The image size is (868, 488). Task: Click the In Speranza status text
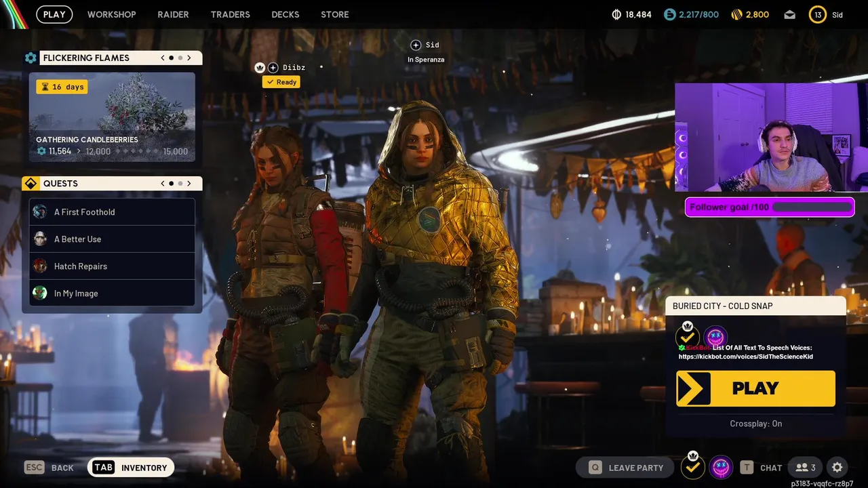click(x=426, y=60)
